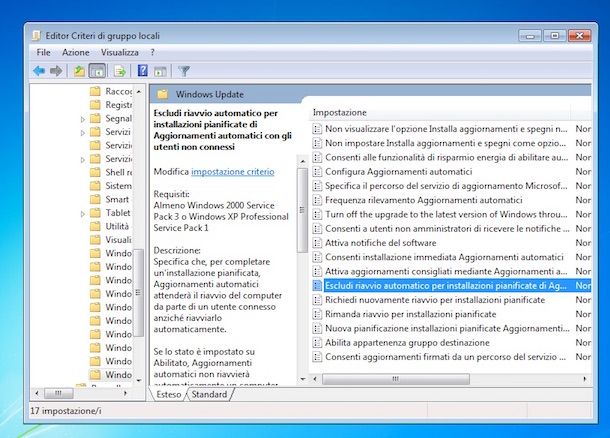
Task: Open the impostazione criterio link
Action: (x=233, y=172)
